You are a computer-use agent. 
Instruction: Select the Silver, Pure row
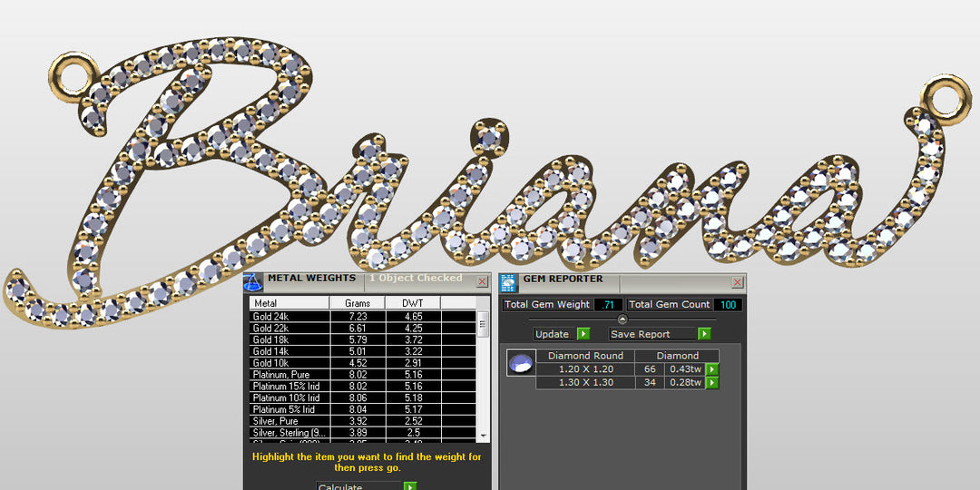(362, 421)
